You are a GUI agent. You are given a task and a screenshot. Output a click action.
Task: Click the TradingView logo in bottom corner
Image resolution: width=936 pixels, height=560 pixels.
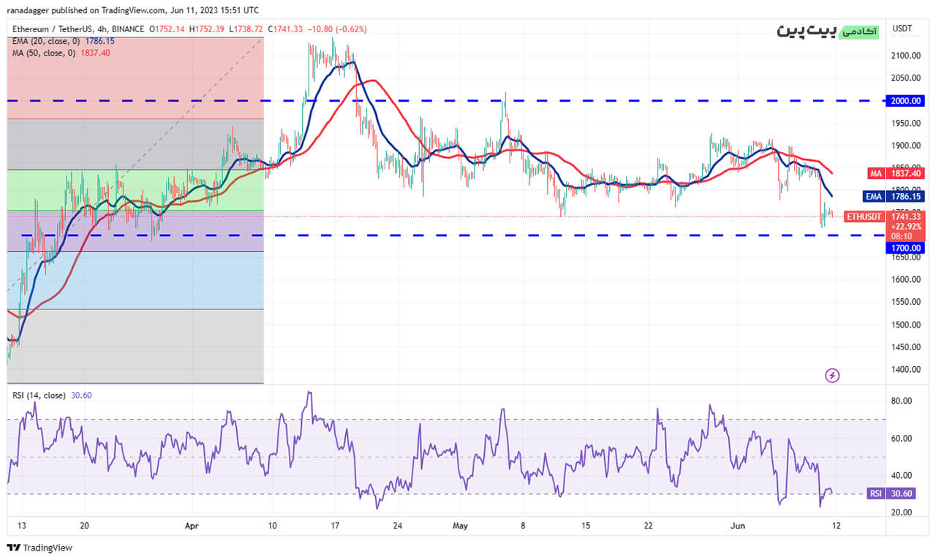click(40, 548)
